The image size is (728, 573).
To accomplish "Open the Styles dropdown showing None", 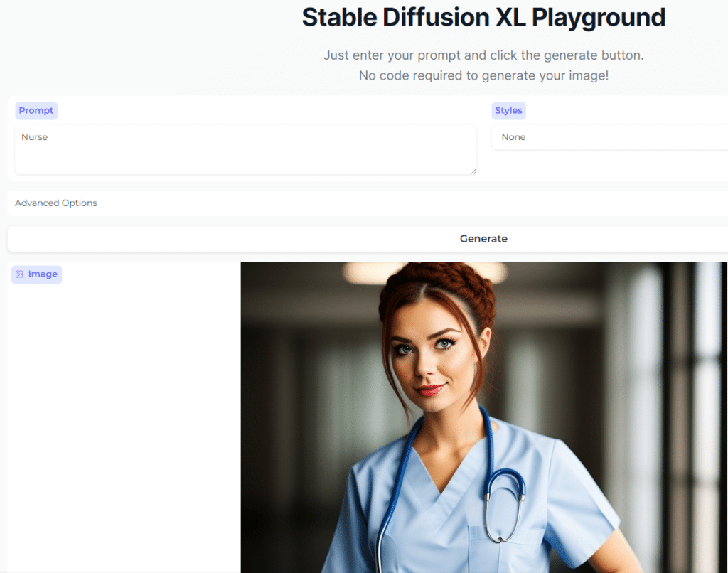I will tap(609, 137).
